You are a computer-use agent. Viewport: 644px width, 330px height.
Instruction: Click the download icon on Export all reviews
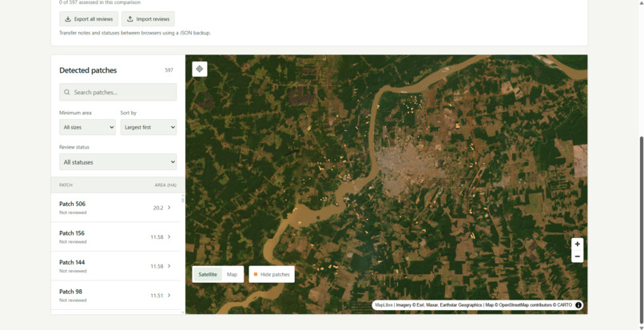click(x=68, y=19)
